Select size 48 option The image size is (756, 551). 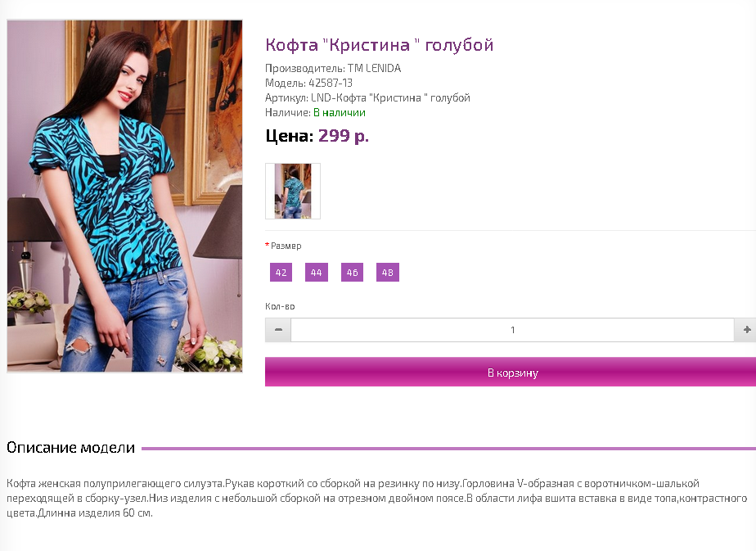click(388, 273)
